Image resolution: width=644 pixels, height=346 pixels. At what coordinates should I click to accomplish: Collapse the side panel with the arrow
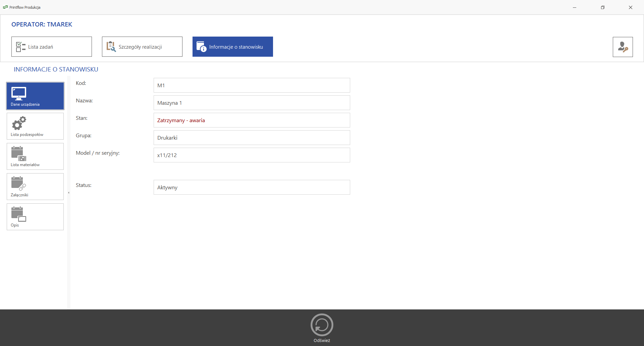(69, 193)
